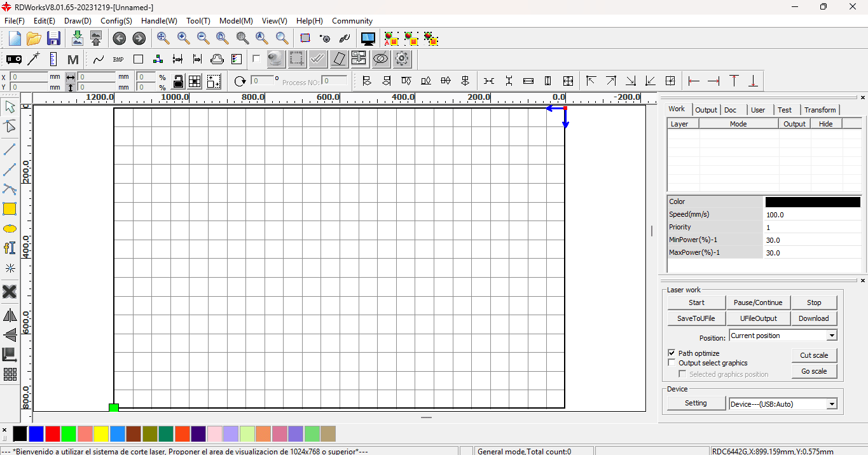
Task: Click the New file icon
Action: click(14, 39)
